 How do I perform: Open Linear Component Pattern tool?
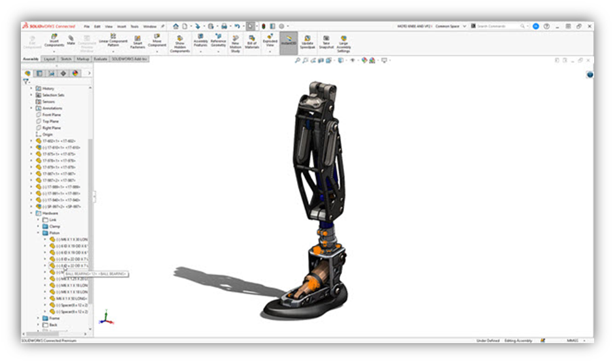tap(113, 40)
